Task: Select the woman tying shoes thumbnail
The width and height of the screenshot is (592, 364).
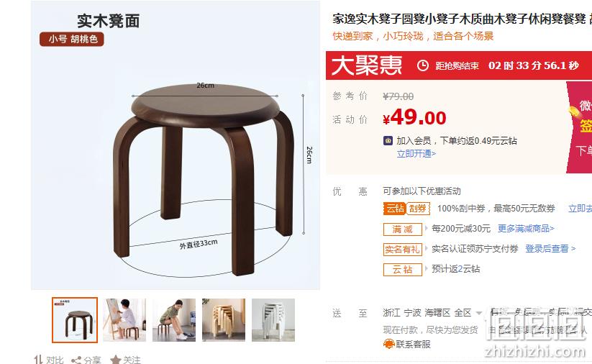Action: point(174,320)
